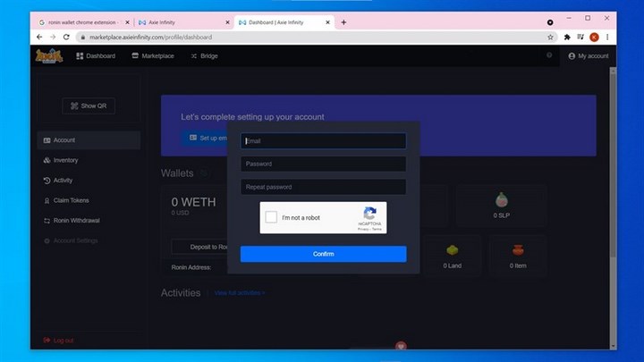Click the browser back arrow
This screenshot has width=644, height=362.
[x=39, y=37]
